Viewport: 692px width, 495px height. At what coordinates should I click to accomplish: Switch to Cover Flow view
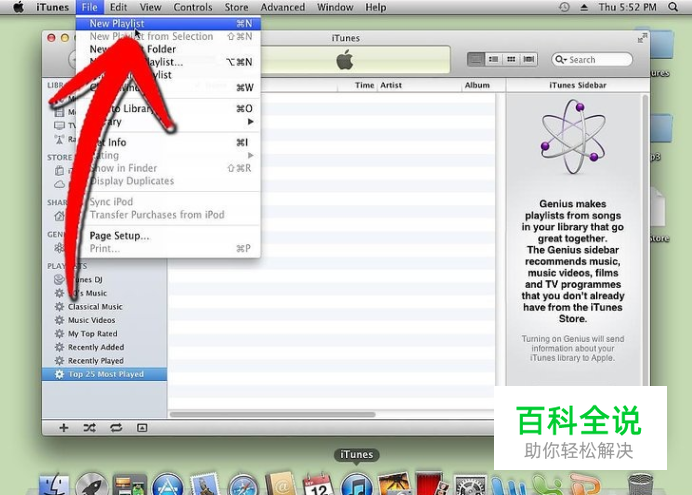pos(529,59)
